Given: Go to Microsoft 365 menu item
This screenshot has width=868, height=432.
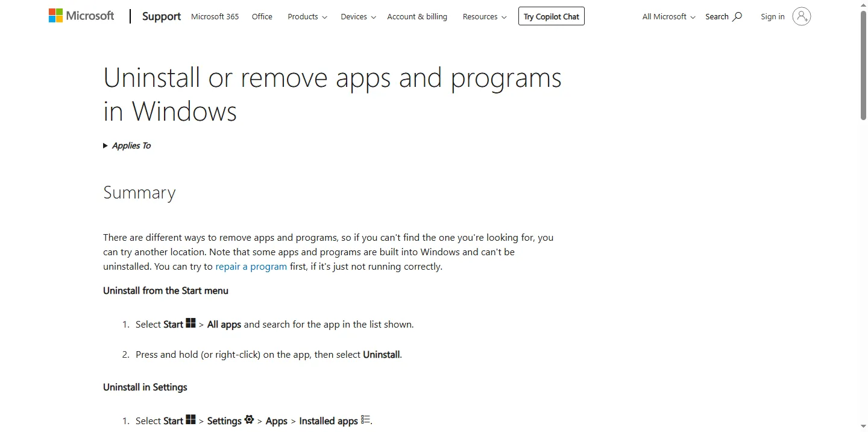Looking at the screenshot, I should tap(215, 16).
